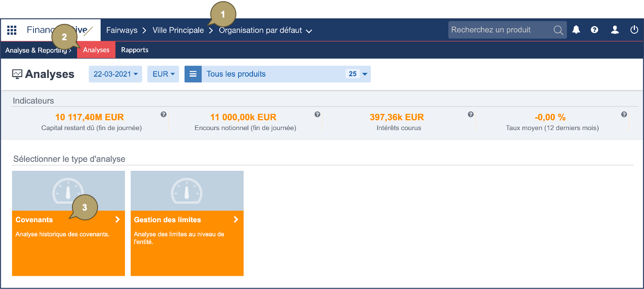Open the apps grid menu icon
The image size is (644, 289).
point(12,30)
